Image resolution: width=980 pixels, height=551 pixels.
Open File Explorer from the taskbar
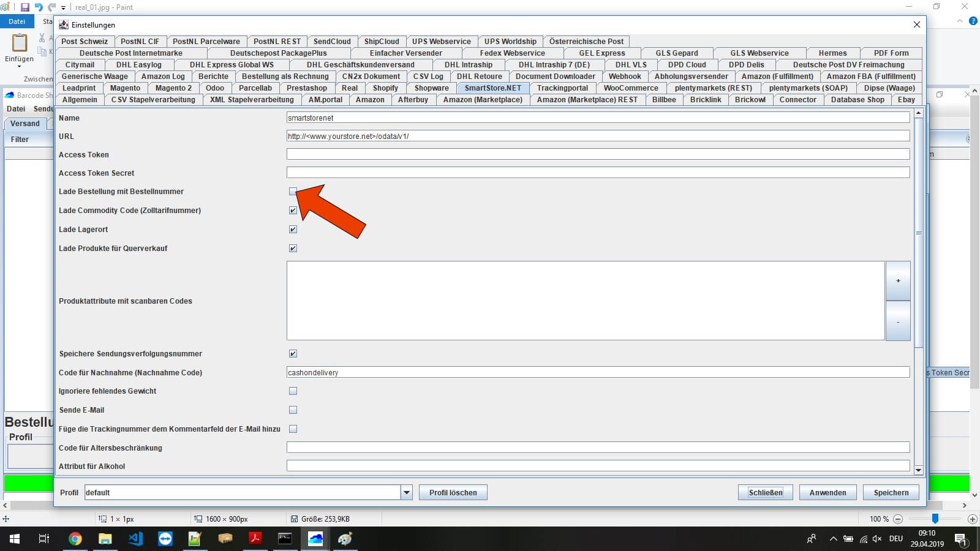click(105, 539)
